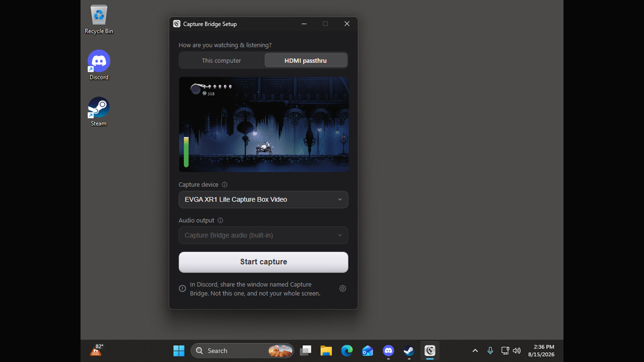Switch to Discord in the taskbar
Image resolution: width=644 pixels, height=362 pixels.
pyautogui.click(x=388, y=351)
